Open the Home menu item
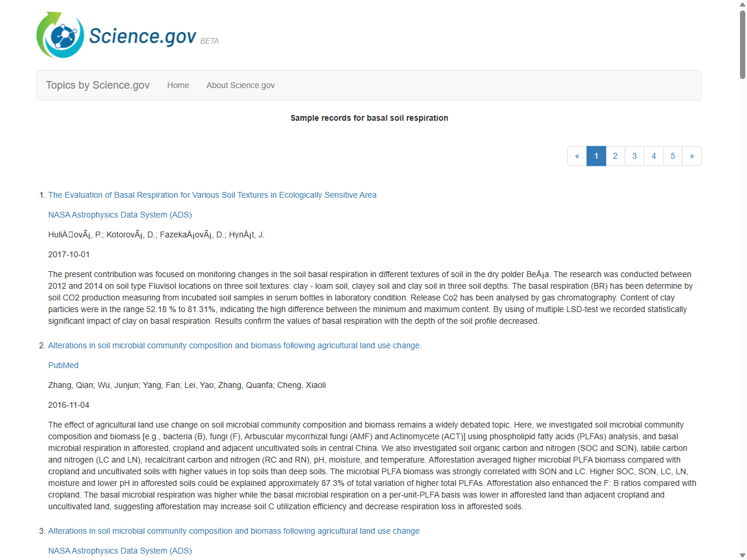 click(178, 85)
